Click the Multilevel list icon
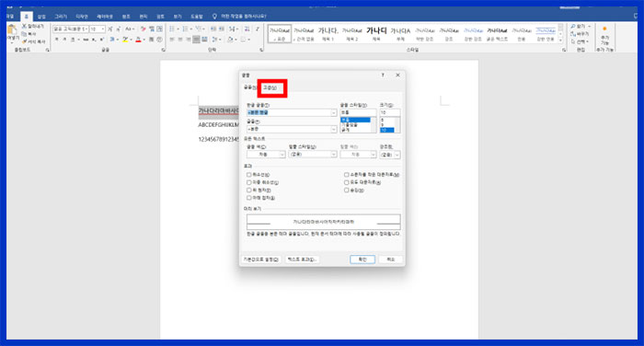Image resolution: width=644 pixels, height=346 pixels. 199,29
